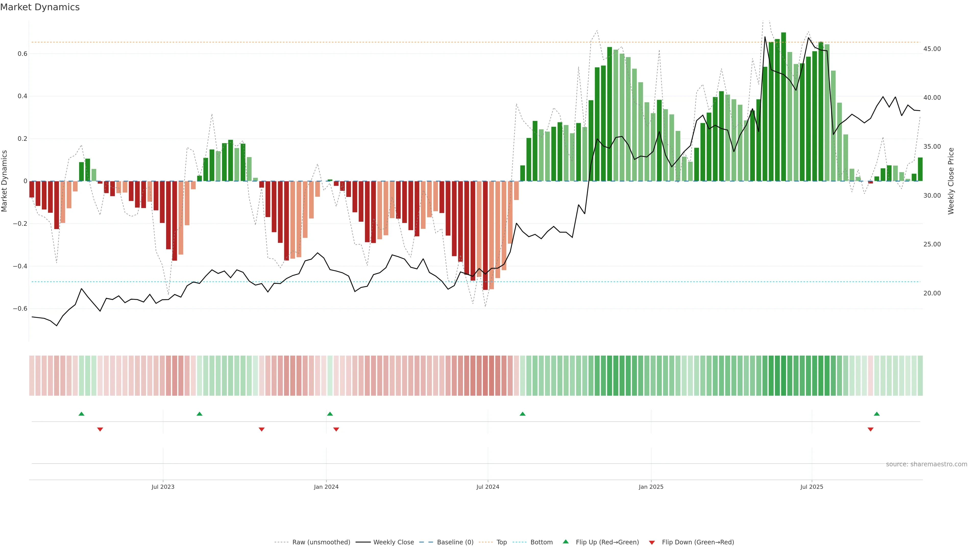Click the last green flip-up triangle marker
The width and height of the screenshot is (980, 551).
coord(877,414)
